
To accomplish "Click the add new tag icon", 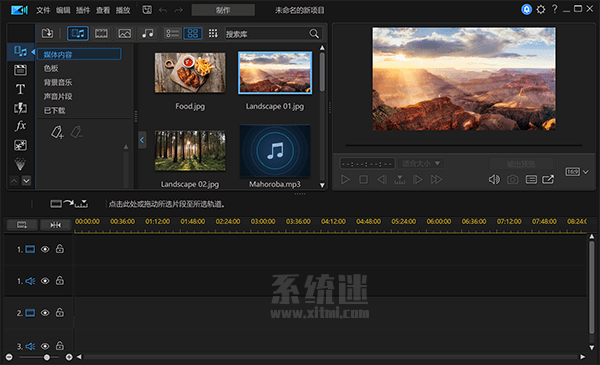I will (x=57, y=132).
